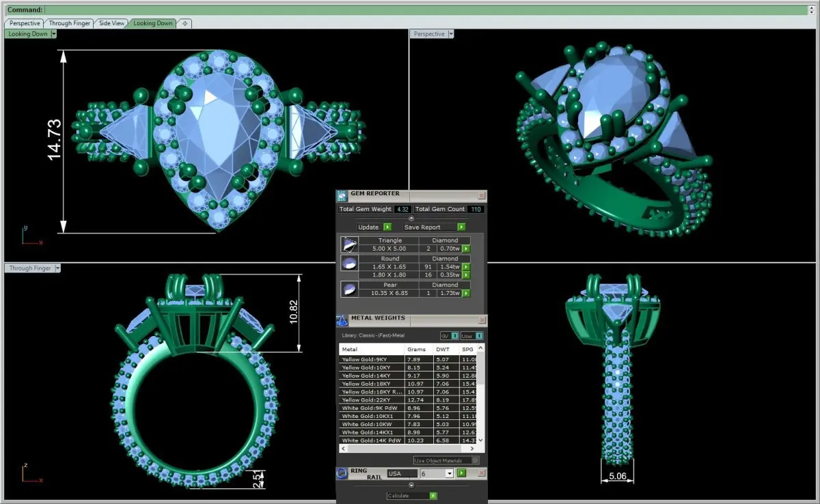
Task: Click the Command input field
Action: point(425,10)
